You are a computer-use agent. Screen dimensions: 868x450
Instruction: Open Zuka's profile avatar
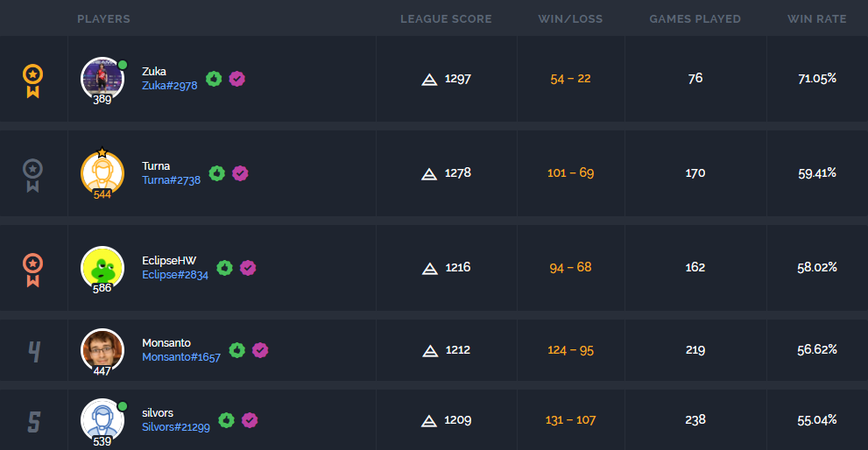(102, 79)
